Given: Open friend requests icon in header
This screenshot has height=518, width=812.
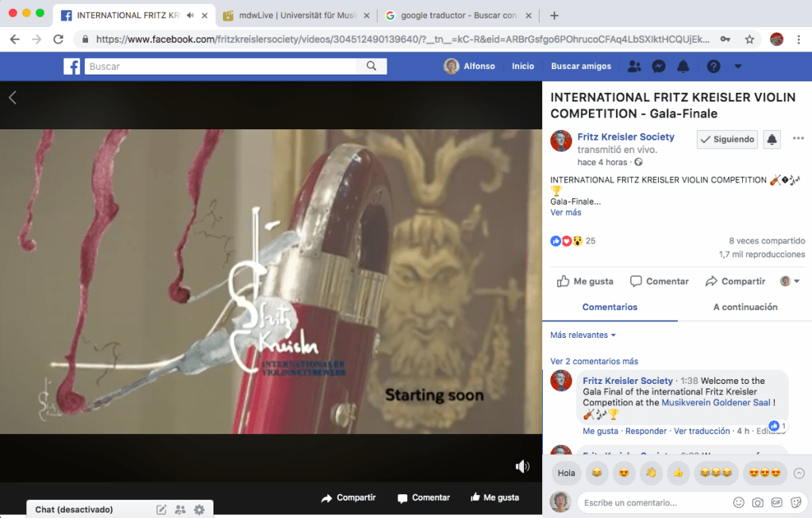Looking at the screenshot, I should pyautogui.click(x=633, y=67).
